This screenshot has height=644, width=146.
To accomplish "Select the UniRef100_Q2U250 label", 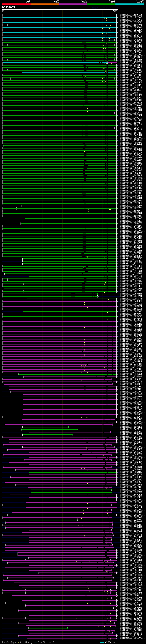I will click(x=131, y=331).
